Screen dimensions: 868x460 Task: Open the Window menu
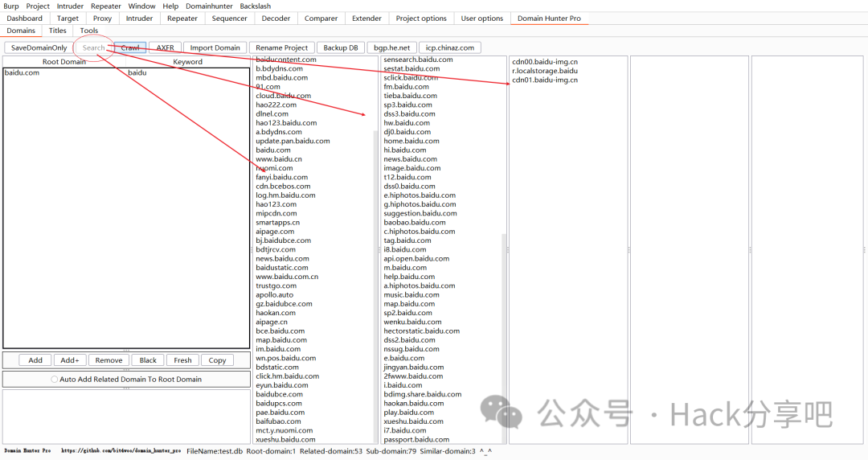[141, 6]
